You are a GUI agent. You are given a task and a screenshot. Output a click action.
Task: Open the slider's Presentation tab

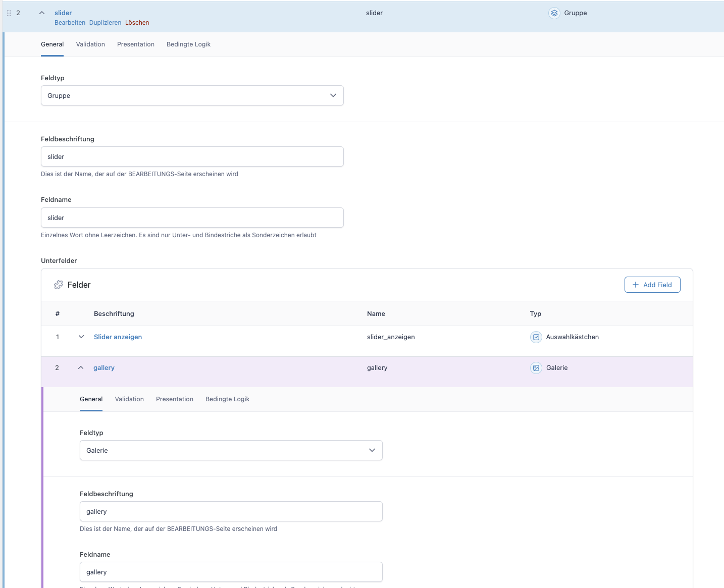(x=136, y=44)
